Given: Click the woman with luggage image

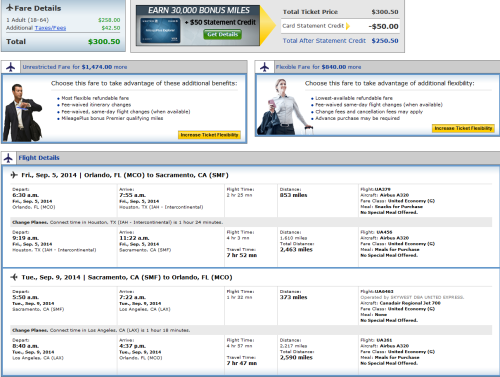Looking at the screenshot, I should tap(285, 107).
